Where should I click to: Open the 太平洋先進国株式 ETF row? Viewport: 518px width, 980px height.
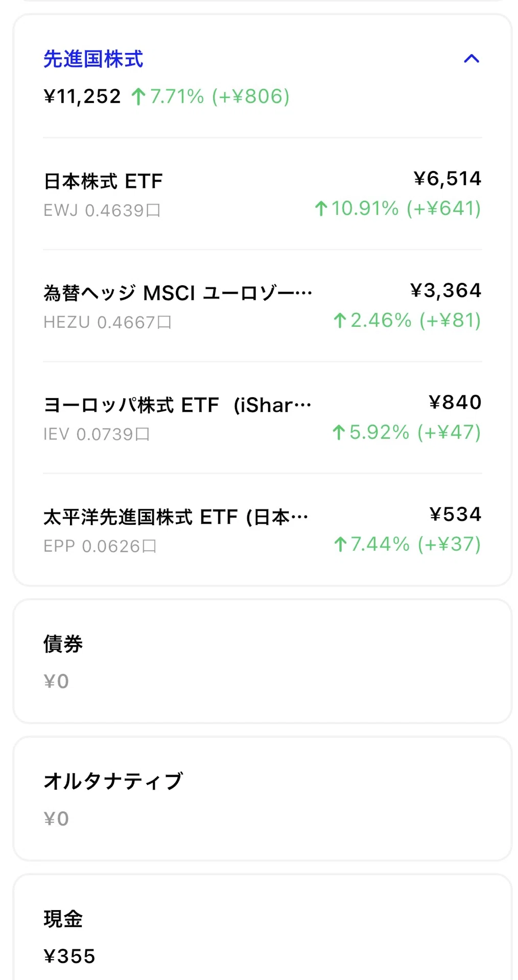pyautogui.click(x=262, y=529)
